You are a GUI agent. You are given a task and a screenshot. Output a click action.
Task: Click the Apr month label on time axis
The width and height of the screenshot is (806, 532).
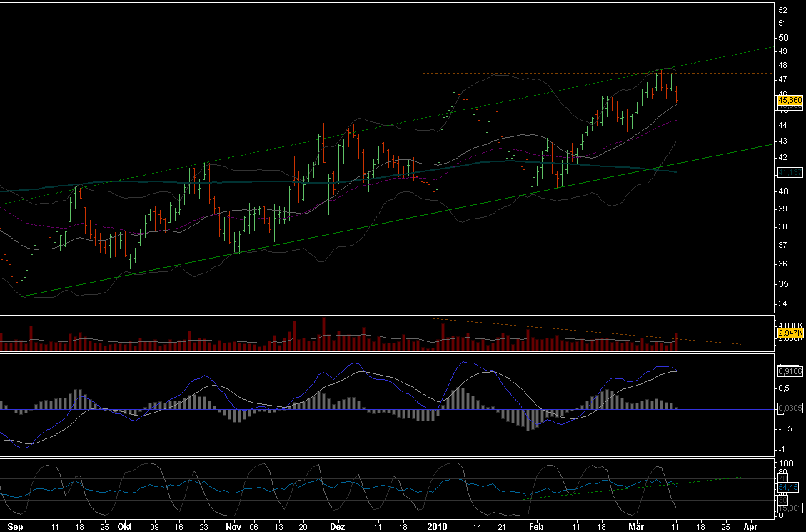tap(750, 527)
